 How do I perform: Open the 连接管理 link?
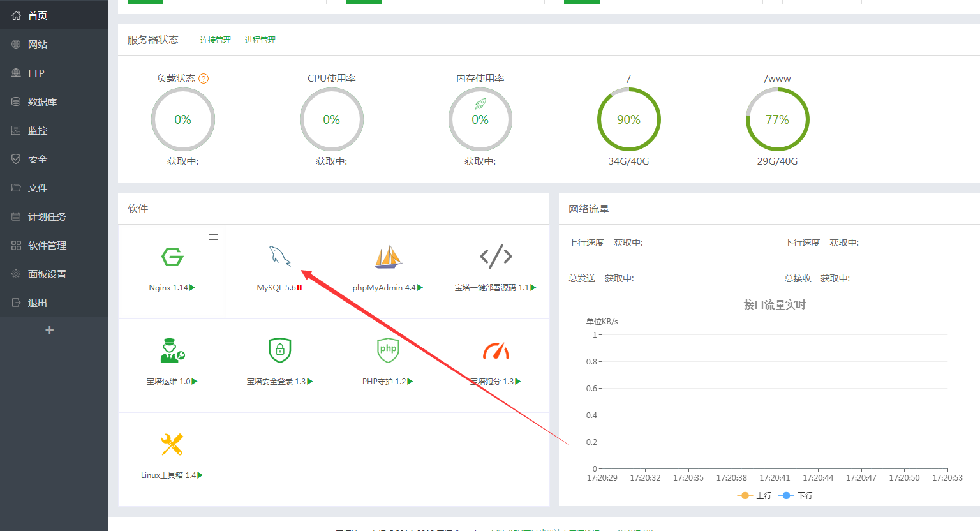coord(216,40)
